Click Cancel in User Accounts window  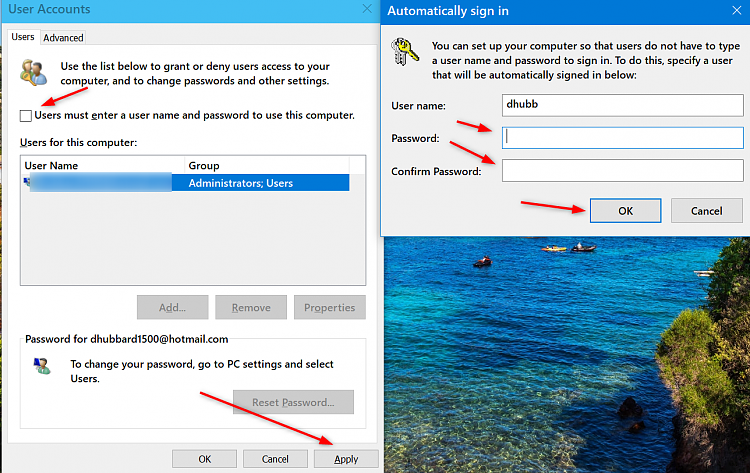coord(275,459)
